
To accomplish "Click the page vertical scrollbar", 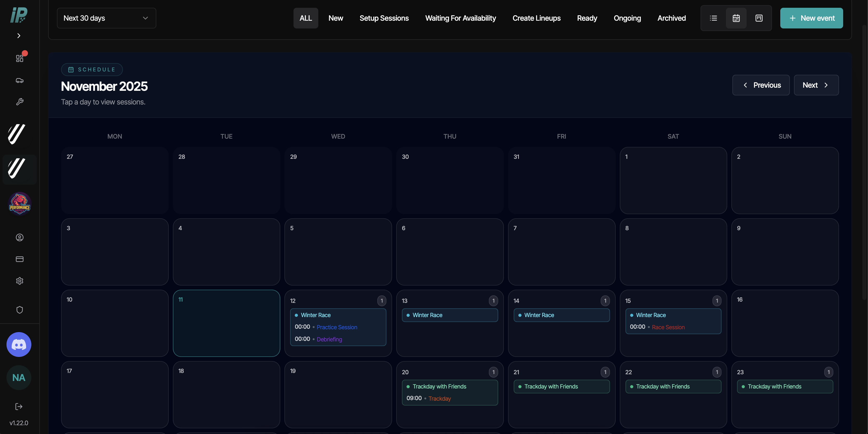I will tap(865, 162).
